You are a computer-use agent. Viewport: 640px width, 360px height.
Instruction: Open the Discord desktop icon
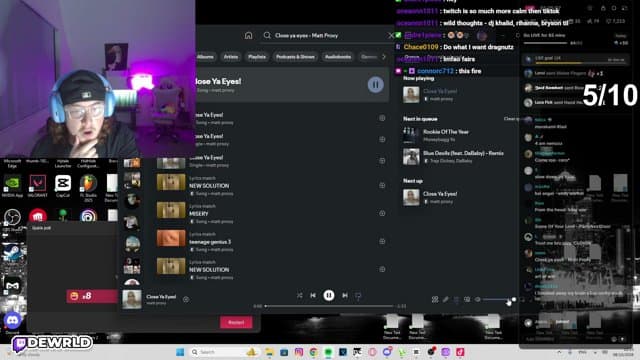pyautogui.click(x=12, y=322)
